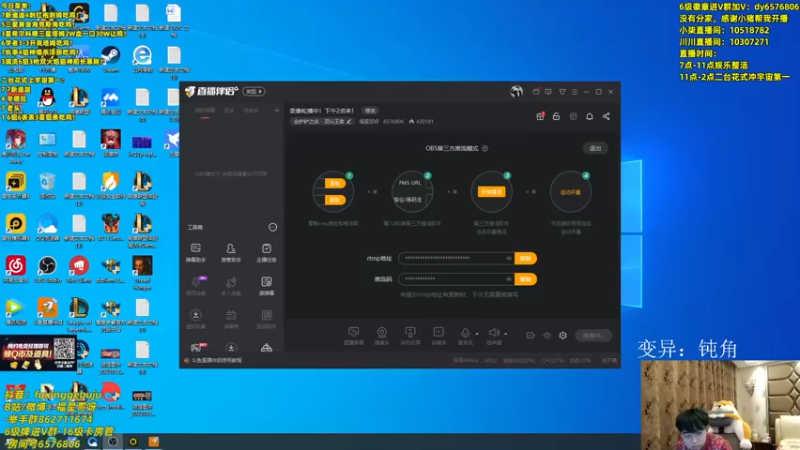Expand the 工具箱 more-options circle button
The width and height of the screenshot is (800, 450).
tap(273, 227)
